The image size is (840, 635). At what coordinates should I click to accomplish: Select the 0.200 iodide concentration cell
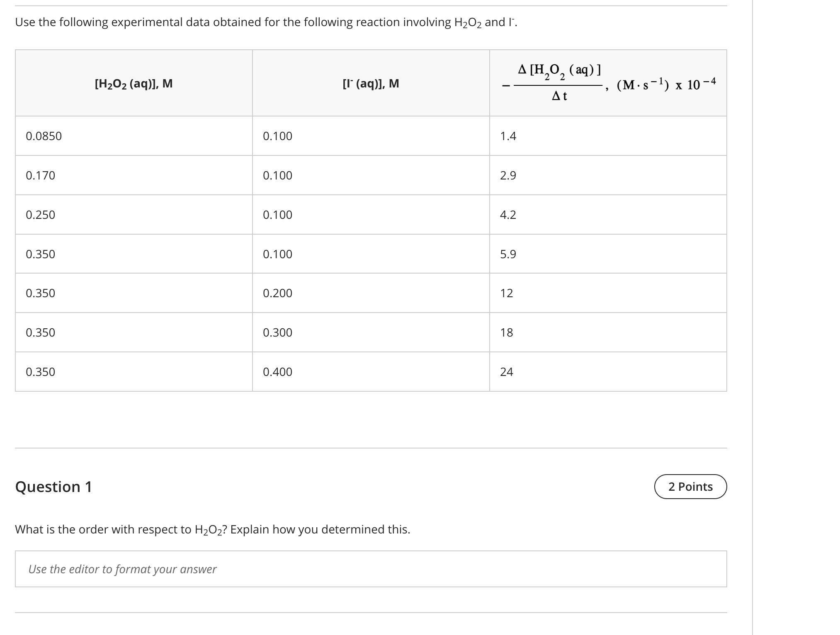278,293
